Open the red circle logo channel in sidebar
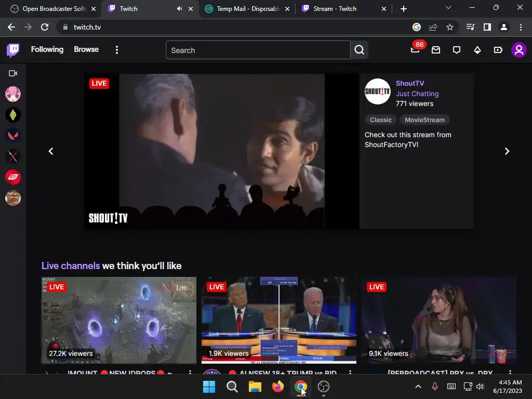 pos(13,177)
